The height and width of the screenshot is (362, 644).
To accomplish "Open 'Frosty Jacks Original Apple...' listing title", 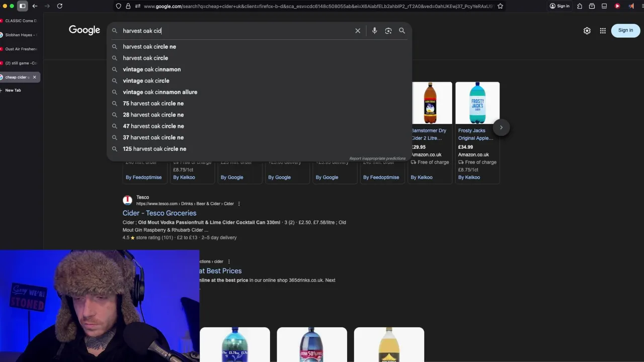I will click(475, 134).
